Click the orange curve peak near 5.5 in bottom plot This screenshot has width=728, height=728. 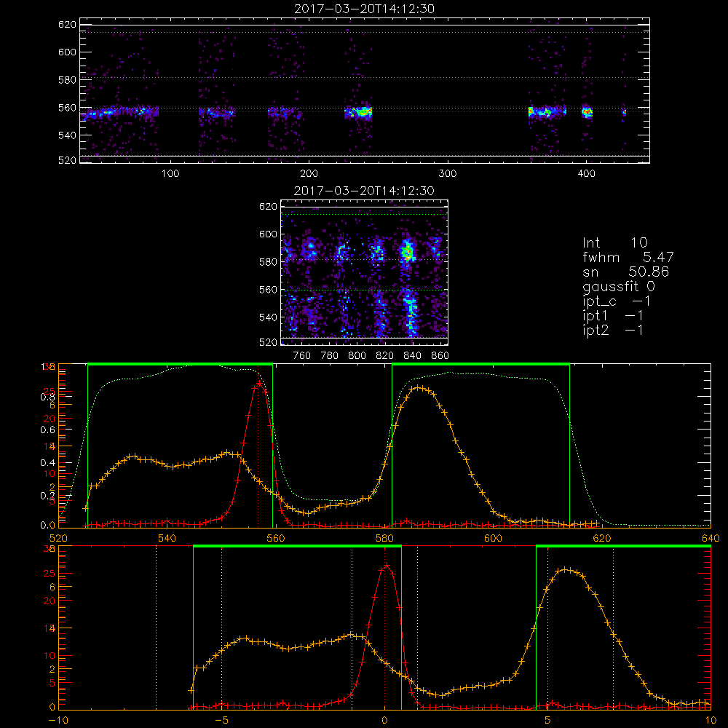pyautogui.click(x=565, y=569)
